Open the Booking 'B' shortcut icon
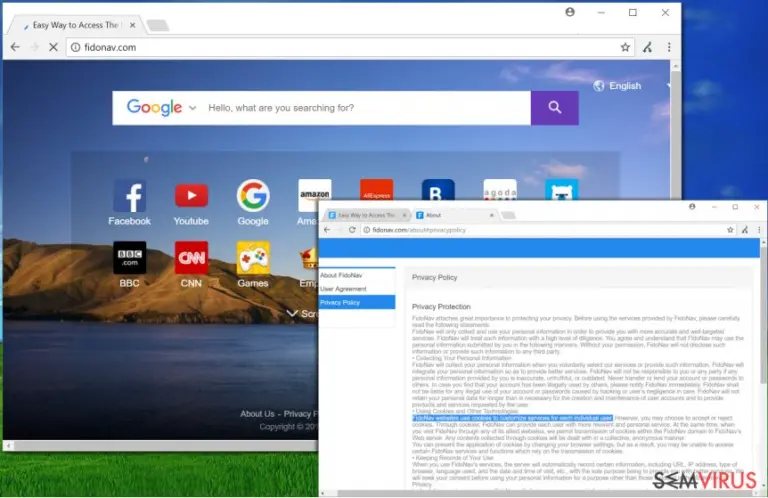Image resolution: width=768 pixels, height=498 pixels. click(x=438, y=190)
